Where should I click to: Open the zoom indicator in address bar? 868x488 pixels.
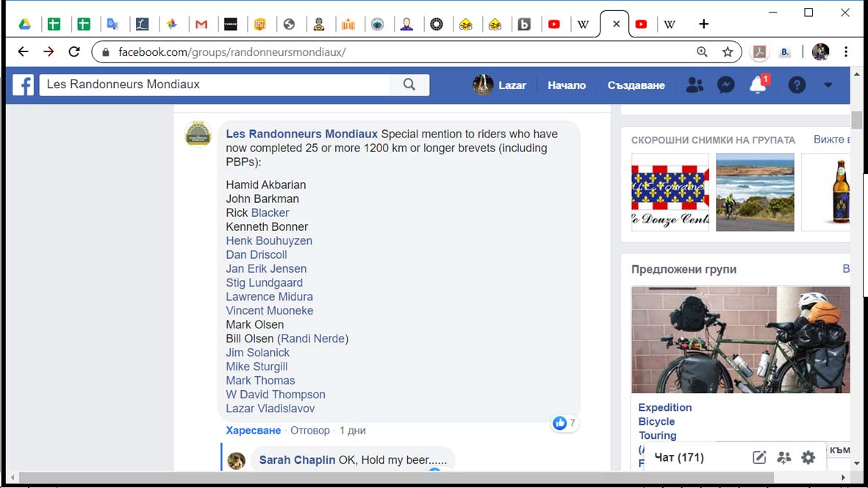[702, 52]
